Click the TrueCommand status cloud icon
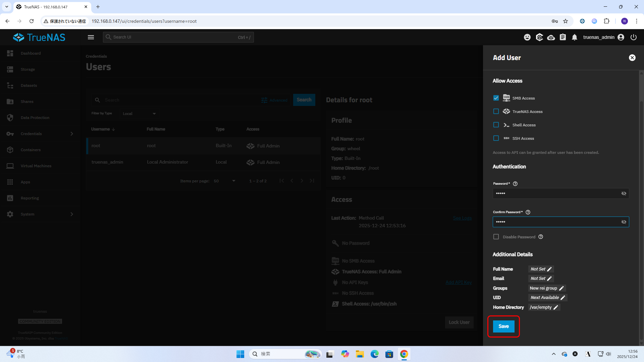 coord(551,37)
